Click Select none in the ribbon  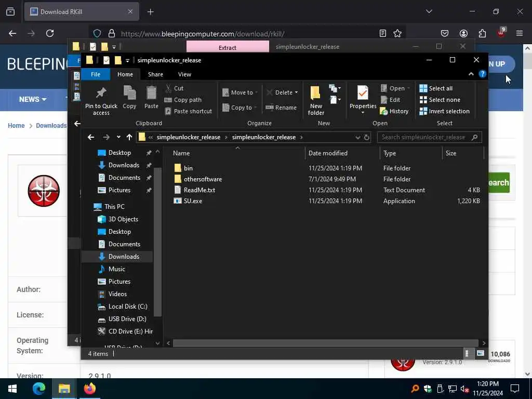(440, 100)
